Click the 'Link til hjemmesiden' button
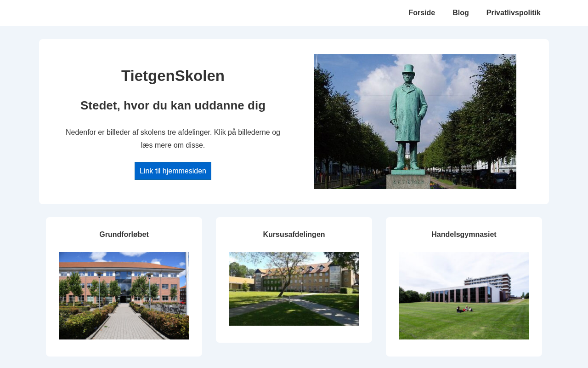The height and width of the screenshot is (368, 588). 173,171
